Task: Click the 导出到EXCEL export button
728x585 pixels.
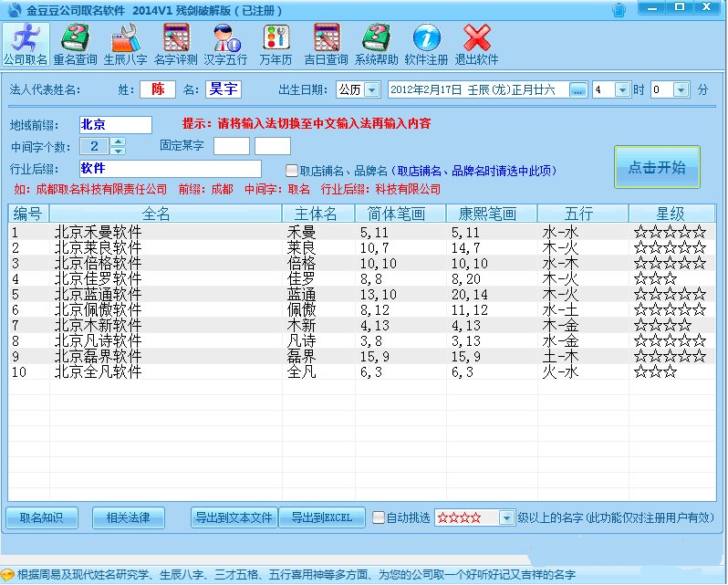Action: click(x=321, y=517)
